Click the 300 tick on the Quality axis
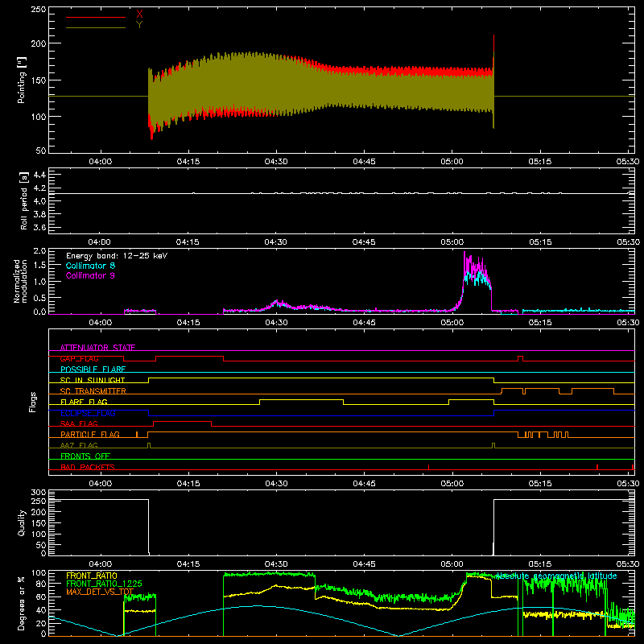The width and height of the screenshot is (644, 644). (x=38, y=493)
